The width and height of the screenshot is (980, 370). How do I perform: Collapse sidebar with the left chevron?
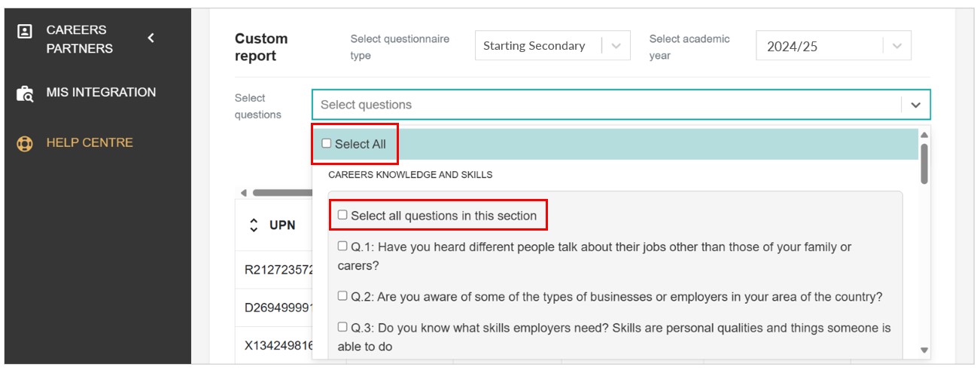click(x=151, y=38)
